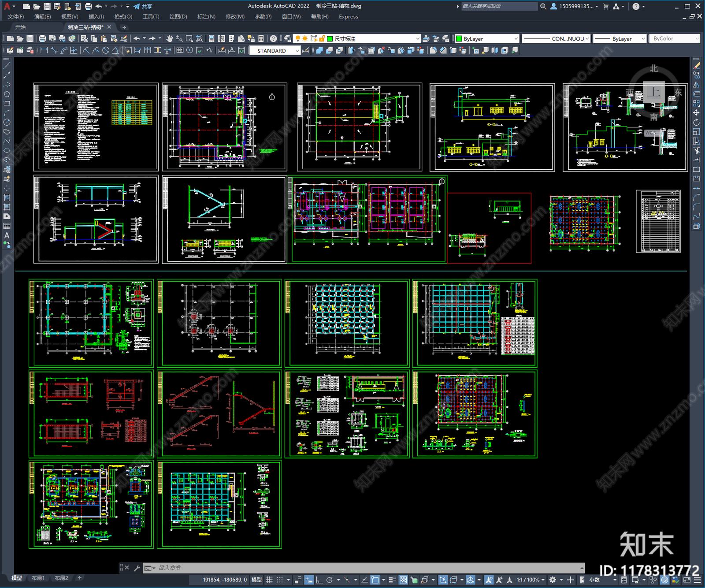Click the Share paper-plane button
Image resolution: width=705 pixels, height=588 pixels.
(143, 6)
